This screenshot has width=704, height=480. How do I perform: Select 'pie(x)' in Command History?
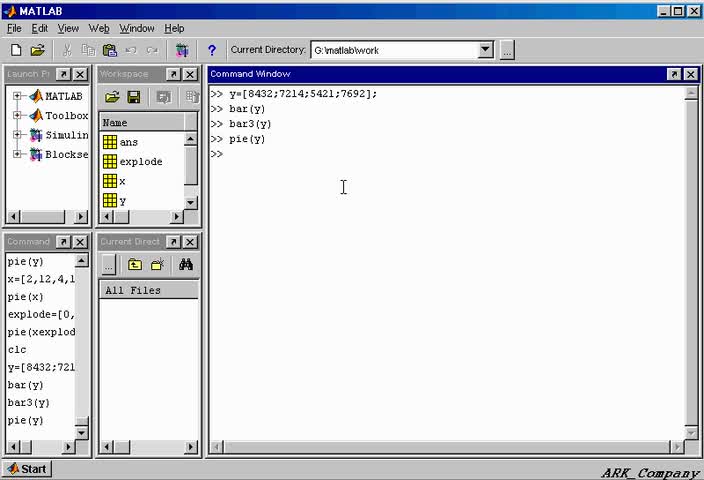coord(26,297)
